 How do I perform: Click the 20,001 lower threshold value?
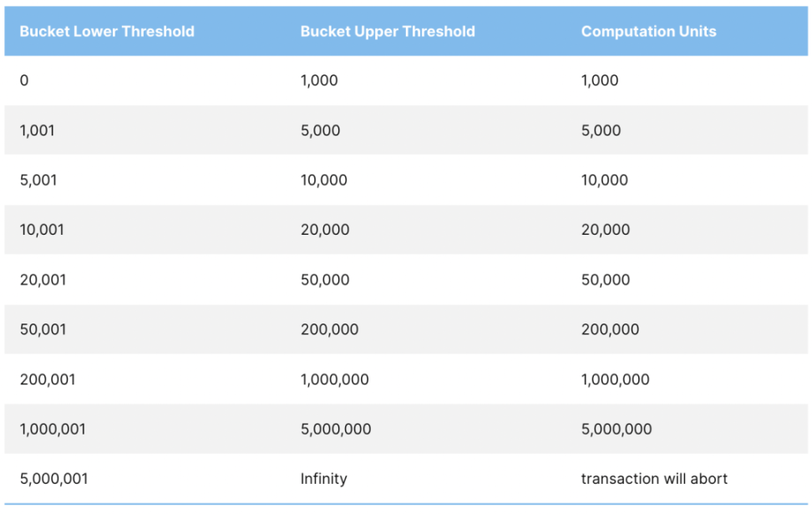(43, 280)
